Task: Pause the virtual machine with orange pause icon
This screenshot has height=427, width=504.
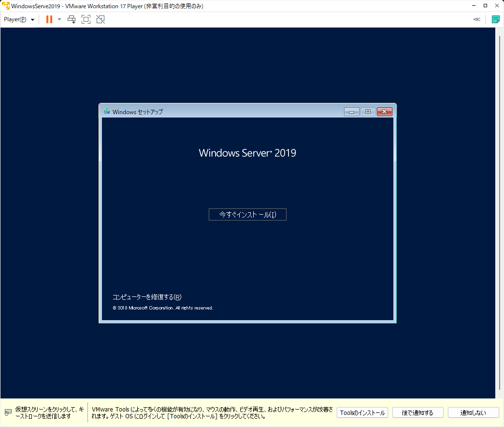Action: pyautogui.click(x=49, y=19)
